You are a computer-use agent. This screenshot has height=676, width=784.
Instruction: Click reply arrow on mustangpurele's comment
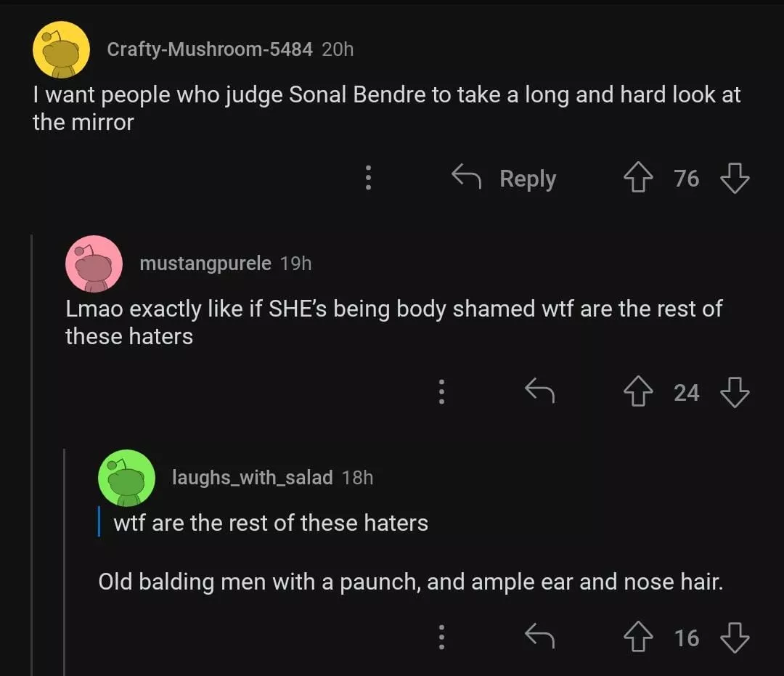point(539,393)
